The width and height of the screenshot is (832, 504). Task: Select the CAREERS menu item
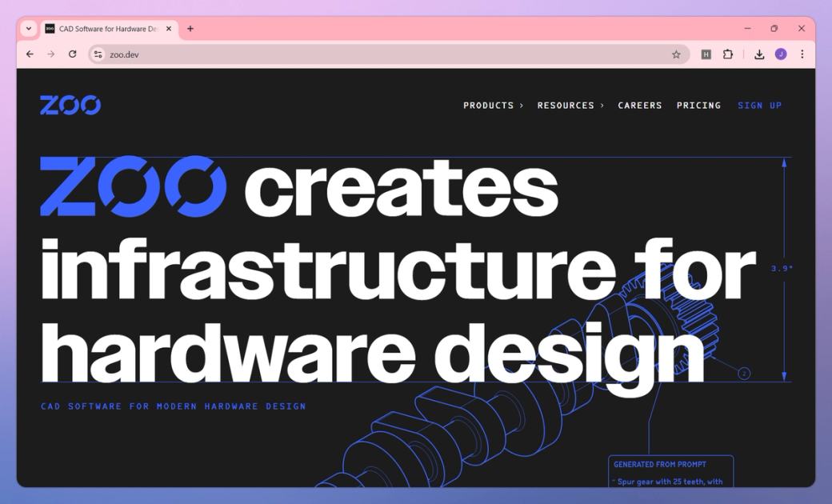[x=639, y=105]
